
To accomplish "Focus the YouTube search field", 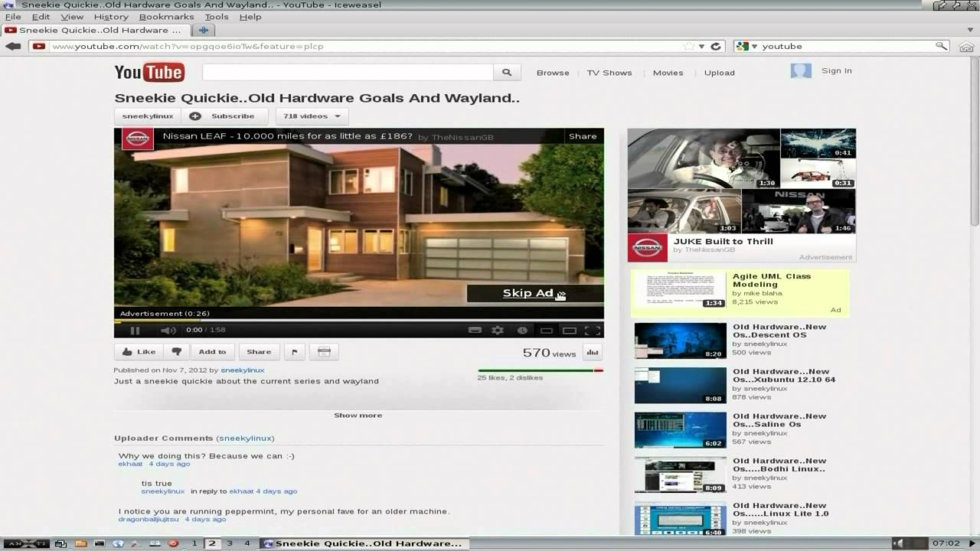I will [x=348, y=73].
